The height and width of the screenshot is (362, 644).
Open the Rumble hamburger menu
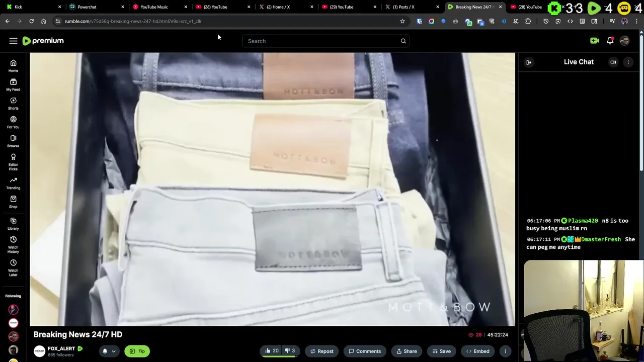click(14, 41)
